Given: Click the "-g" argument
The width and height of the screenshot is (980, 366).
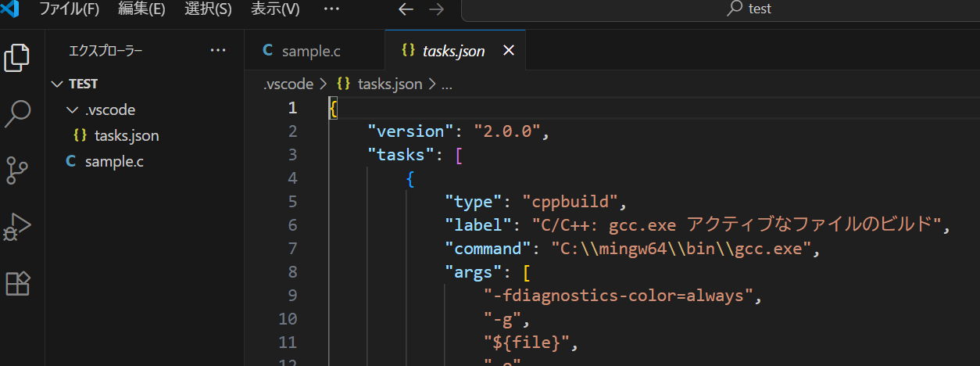Looking at the screenshot, I should click(x=503, y=319).
